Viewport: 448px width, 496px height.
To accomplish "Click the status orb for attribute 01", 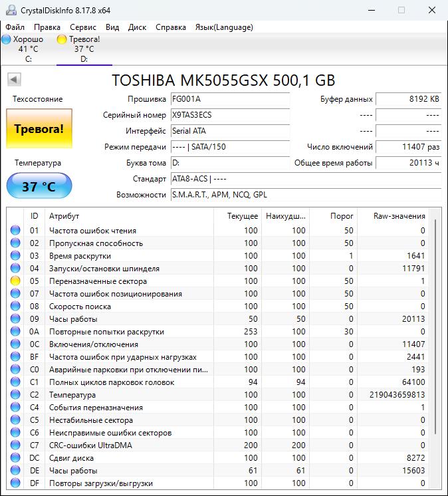I will (x=15, y=230).
